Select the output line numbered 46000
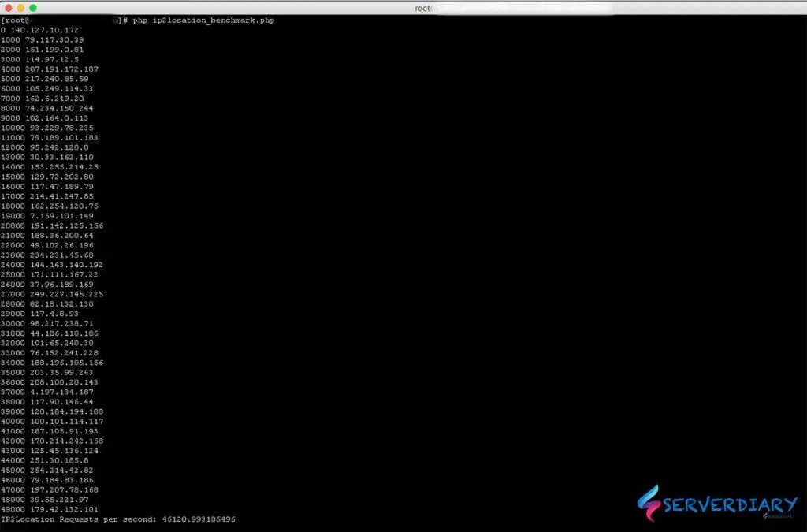 (46, 480)
